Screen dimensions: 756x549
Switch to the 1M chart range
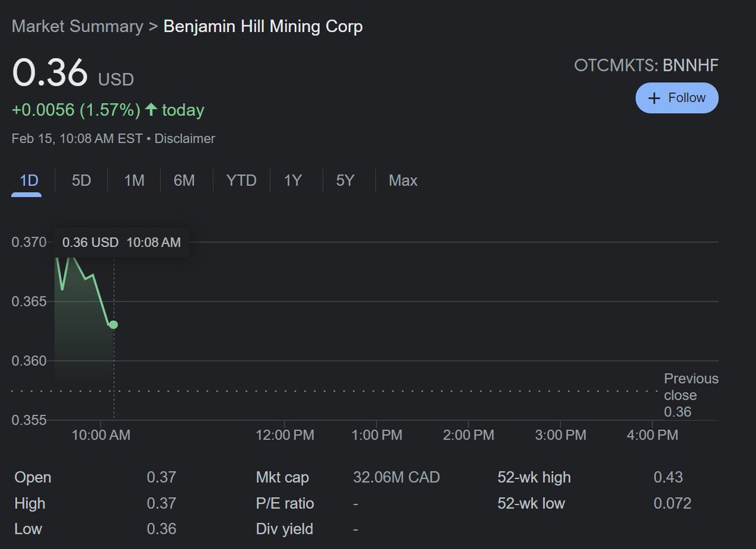(x=134, y=181)
